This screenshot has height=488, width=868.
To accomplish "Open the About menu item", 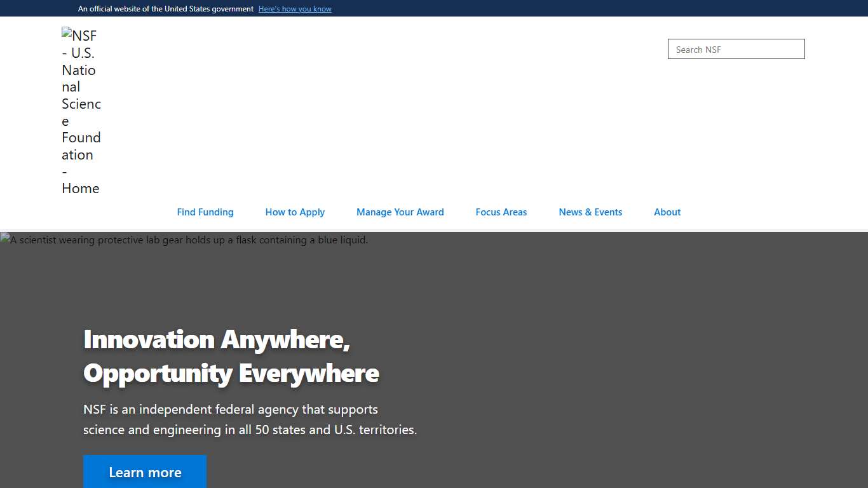I will click(667, 212).
